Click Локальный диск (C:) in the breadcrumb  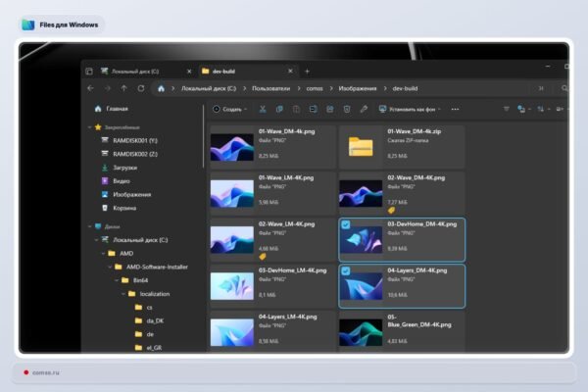pyautogui.click(x=209, y=88)
